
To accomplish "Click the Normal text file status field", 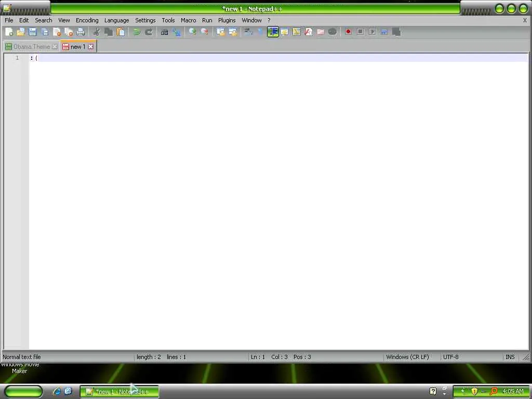I will (22, 357).
